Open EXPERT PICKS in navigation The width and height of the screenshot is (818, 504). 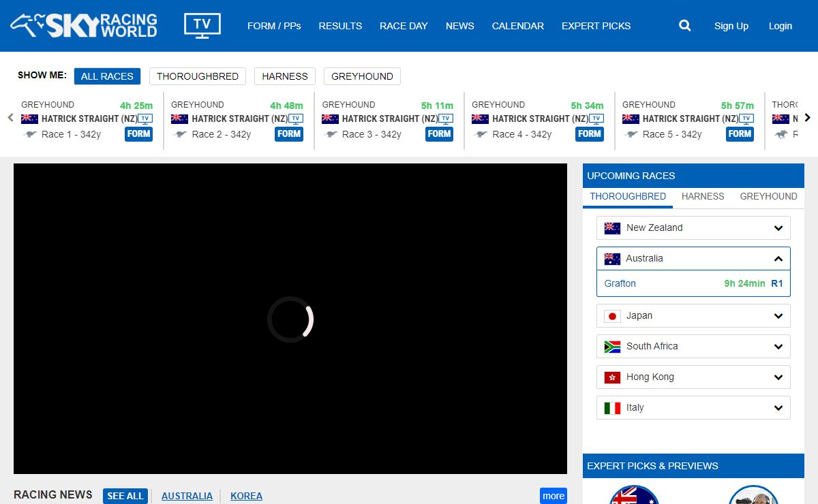[x=596, y=26]
